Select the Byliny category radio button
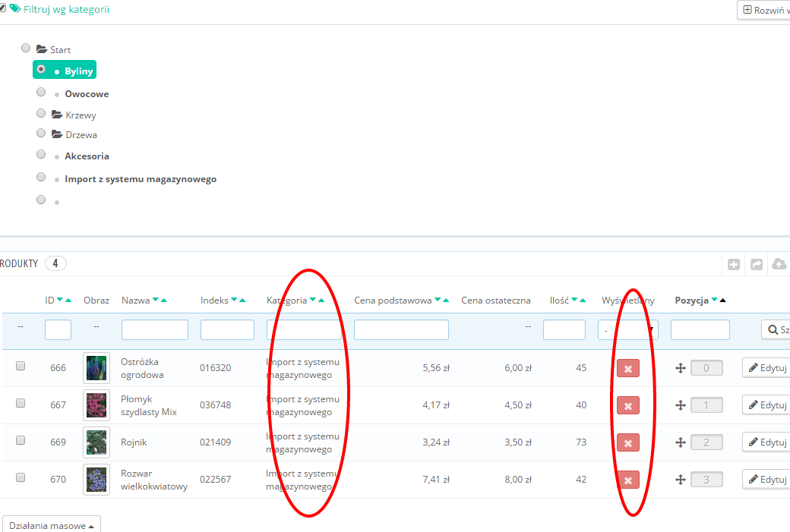This screenshot has width=790, height=532. pyautogui.click(x=41, y=69)
